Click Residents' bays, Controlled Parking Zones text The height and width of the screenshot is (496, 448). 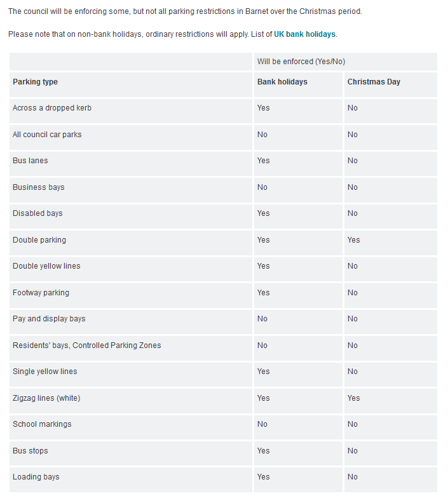[87, 345]
